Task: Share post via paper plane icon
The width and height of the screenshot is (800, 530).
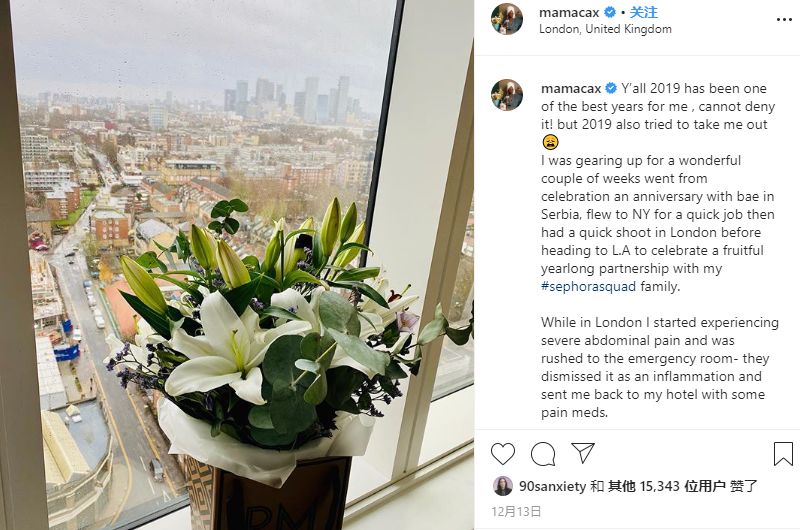Action: (x=583, y=453)
